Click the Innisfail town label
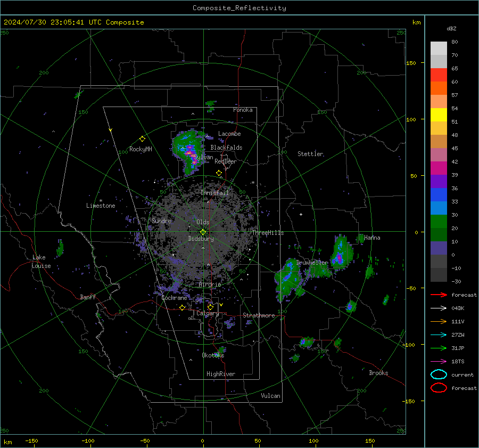479x448 pixels. pos(214,193)
